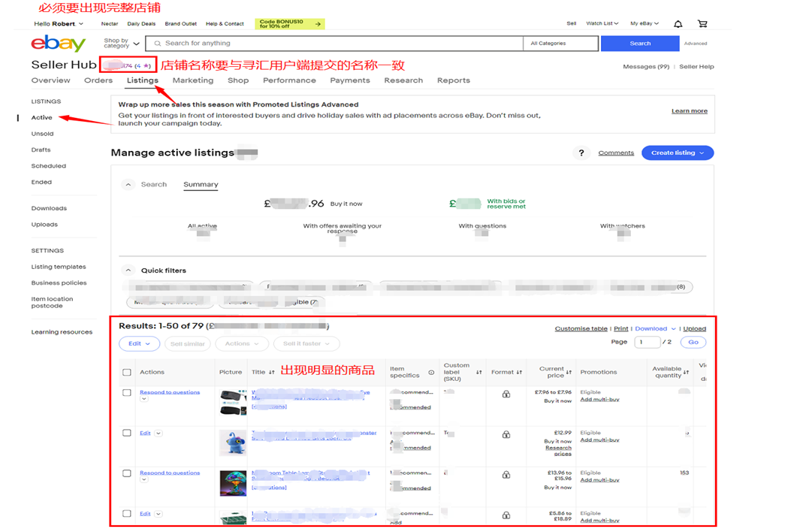
Task: Open Scheduled listings in the sidebar
Action: click(49, 166)
